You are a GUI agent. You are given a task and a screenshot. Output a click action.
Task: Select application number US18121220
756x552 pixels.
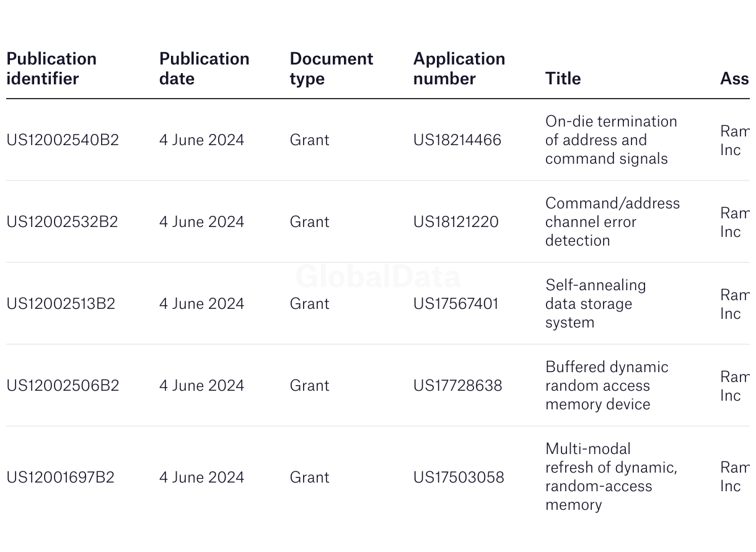pyautogui.click(x=456, y=221)
